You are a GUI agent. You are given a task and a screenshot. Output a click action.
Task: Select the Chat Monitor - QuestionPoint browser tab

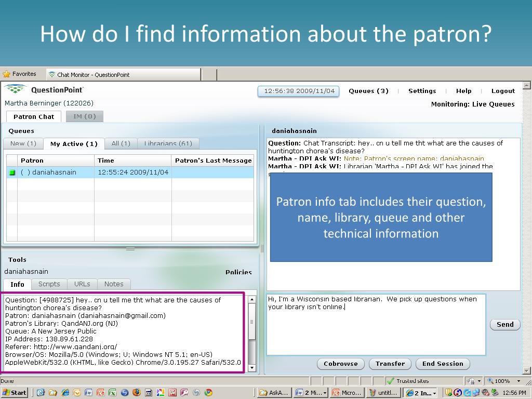pyautogui.click(x=124, y=75)
